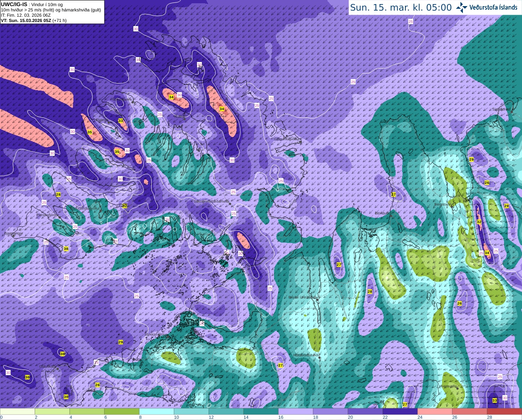Click the Hveravellir station label
Image resolution: width=522 pixels, height=420 pixels.
448,386
